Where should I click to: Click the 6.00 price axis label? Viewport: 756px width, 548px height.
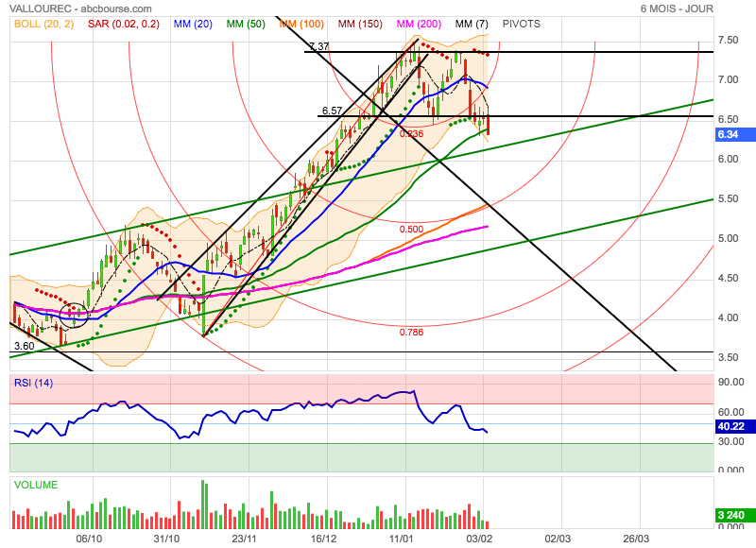[x=728, y=160]
